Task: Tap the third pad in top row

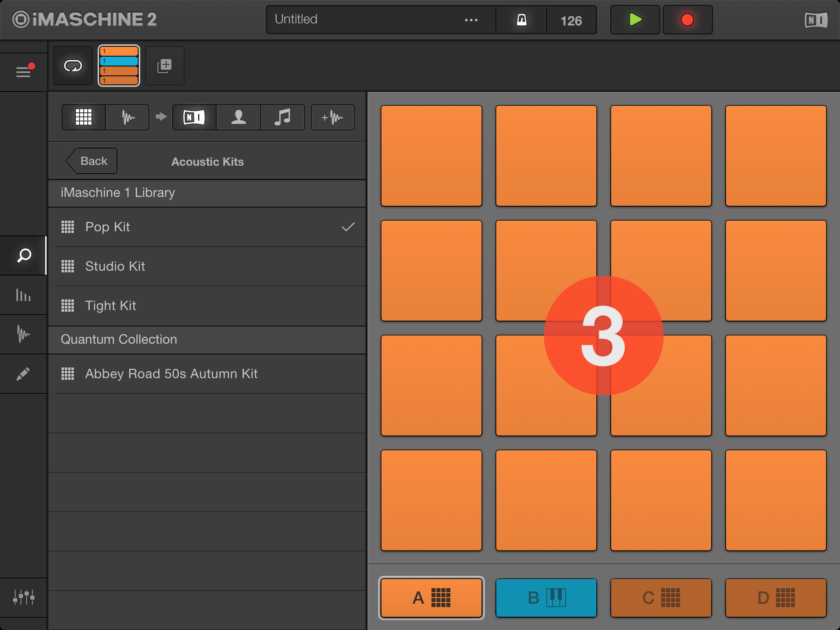Action: 661,156
